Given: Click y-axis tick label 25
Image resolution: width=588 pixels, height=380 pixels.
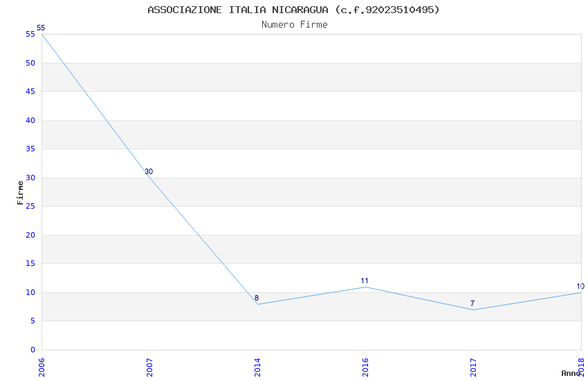Looking at the screenshot, I should (30, 207).
